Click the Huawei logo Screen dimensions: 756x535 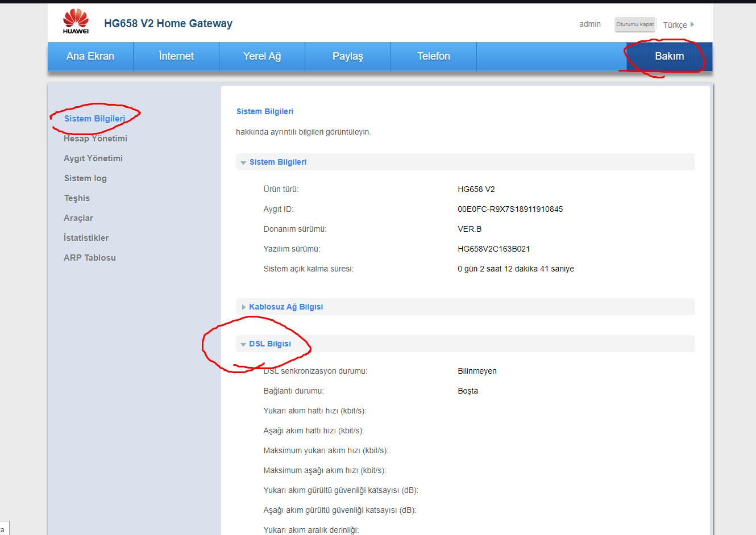(76, 22)
